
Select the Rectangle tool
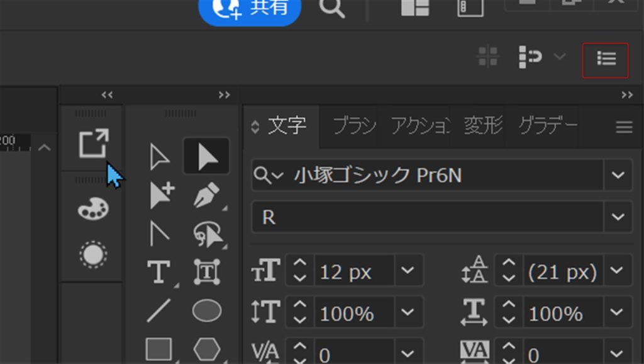(158, 348)
